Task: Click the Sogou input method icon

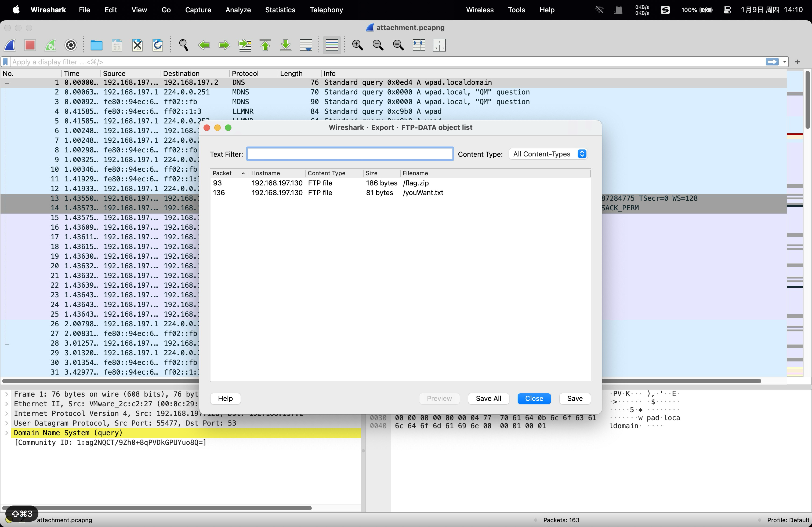Action: coord(665,10)
